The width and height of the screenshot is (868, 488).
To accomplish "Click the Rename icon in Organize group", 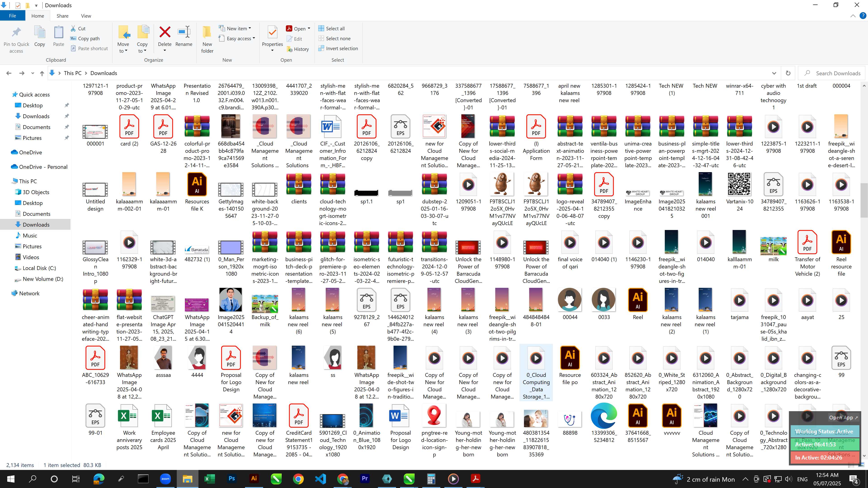I will (x=184, y=32).
